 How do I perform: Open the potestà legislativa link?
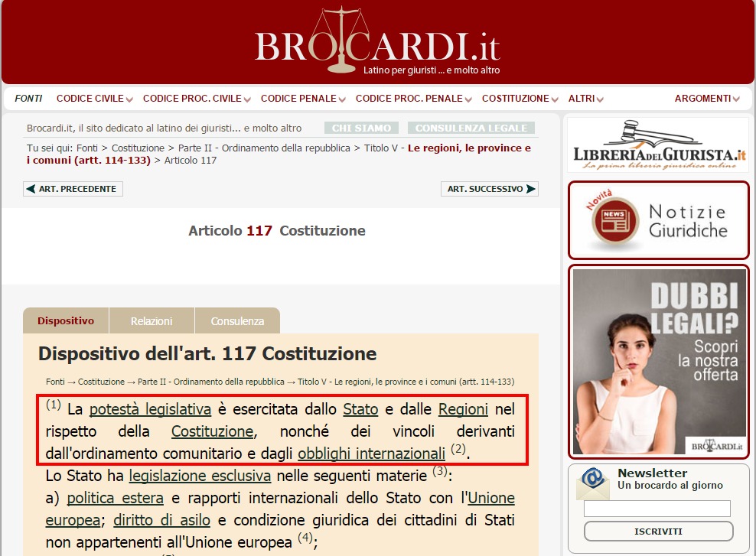point(151,409)
